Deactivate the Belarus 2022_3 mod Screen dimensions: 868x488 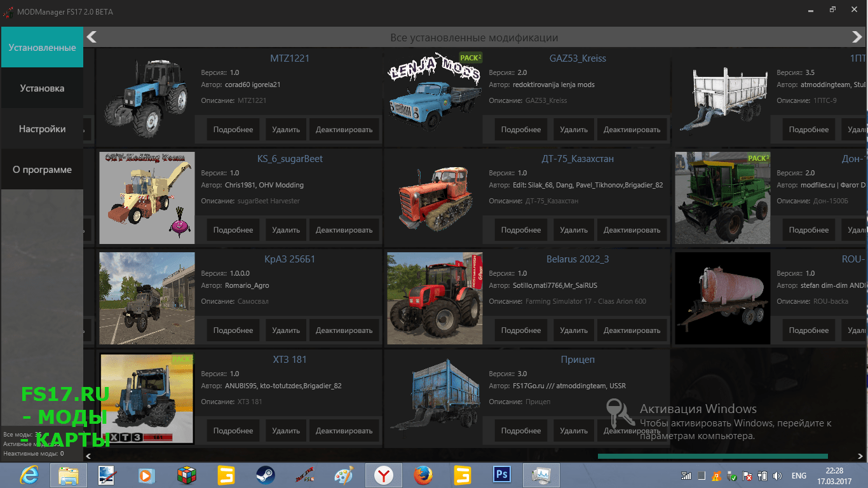point(632,330)
